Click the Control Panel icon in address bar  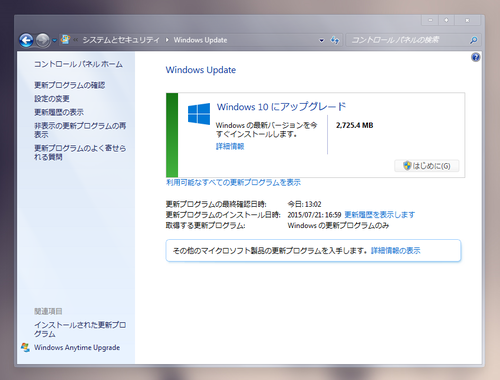tap(66, 40)
